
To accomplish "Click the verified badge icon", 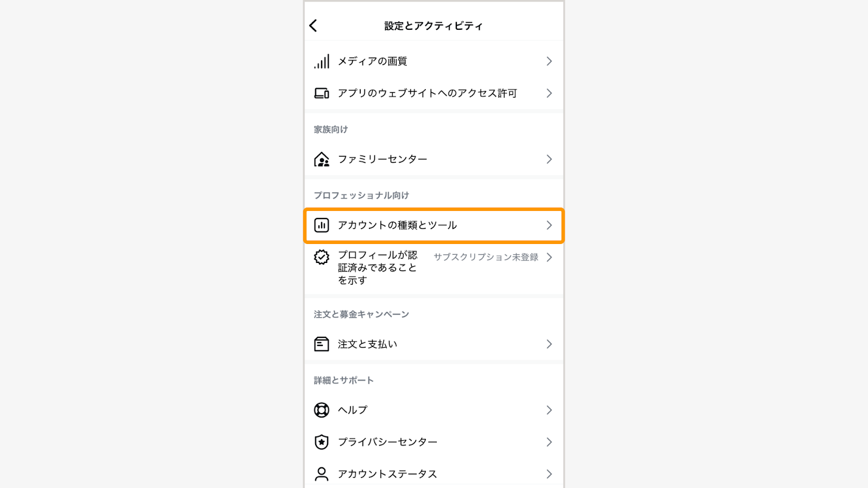I will coord(322,257).
